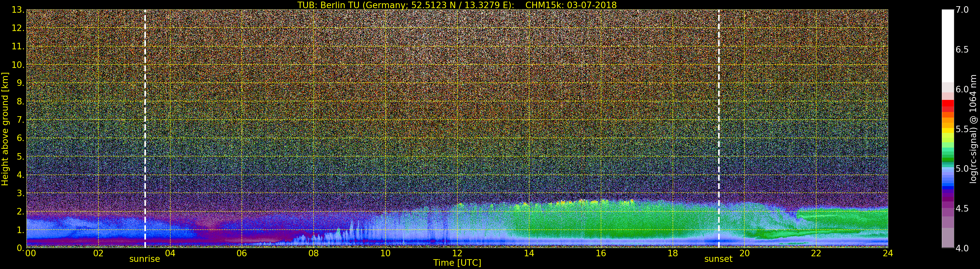
Task: Select the dashed white sunrise marker line
Action: click(145, 129)
